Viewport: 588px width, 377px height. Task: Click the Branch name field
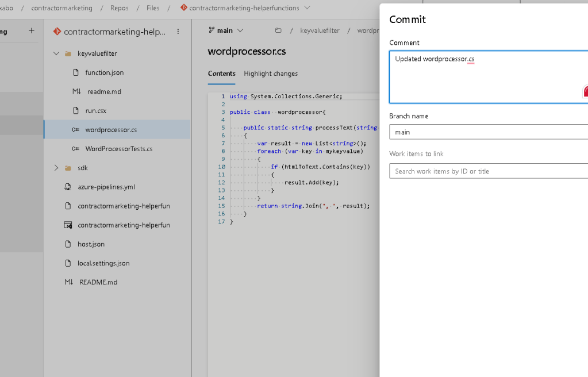(x=488, y=132)
